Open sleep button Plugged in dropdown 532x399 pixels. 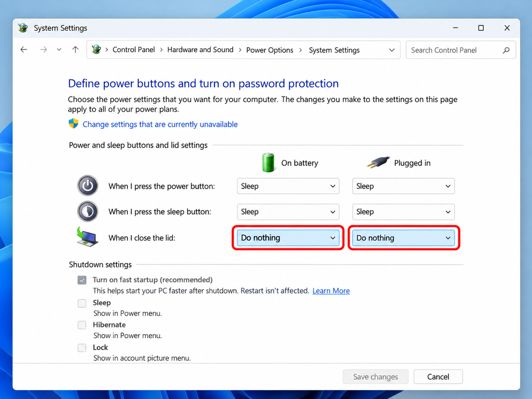pyautogui.click(x=403, y=212)
